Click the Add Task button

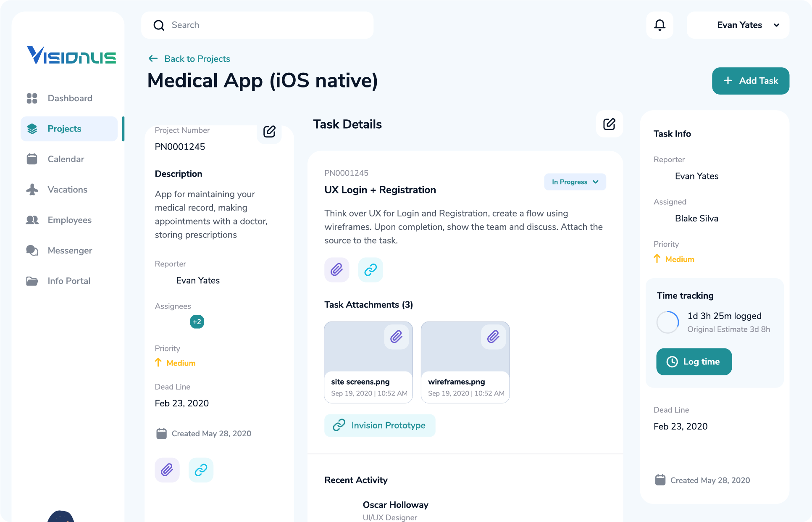click(x=750, y=81)
